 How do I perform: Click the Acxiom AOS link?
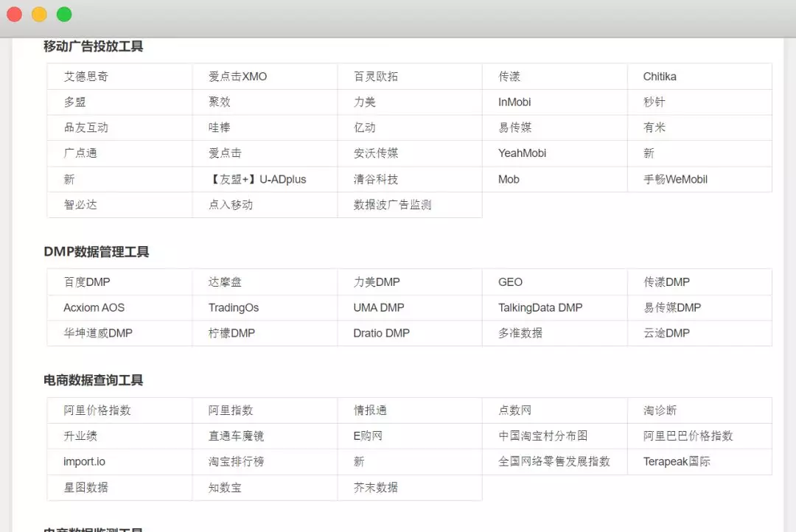tap(94, 307)
